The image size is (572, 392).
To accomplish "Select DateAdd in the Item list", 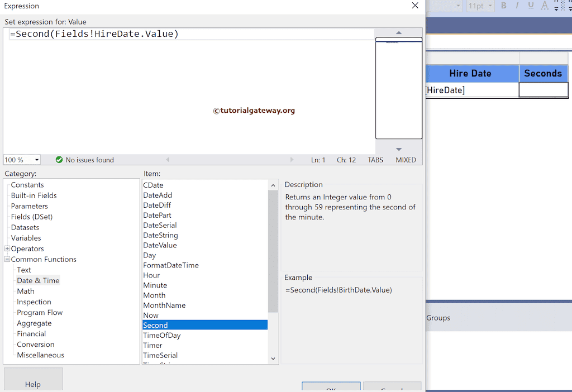I will point(205,195).
